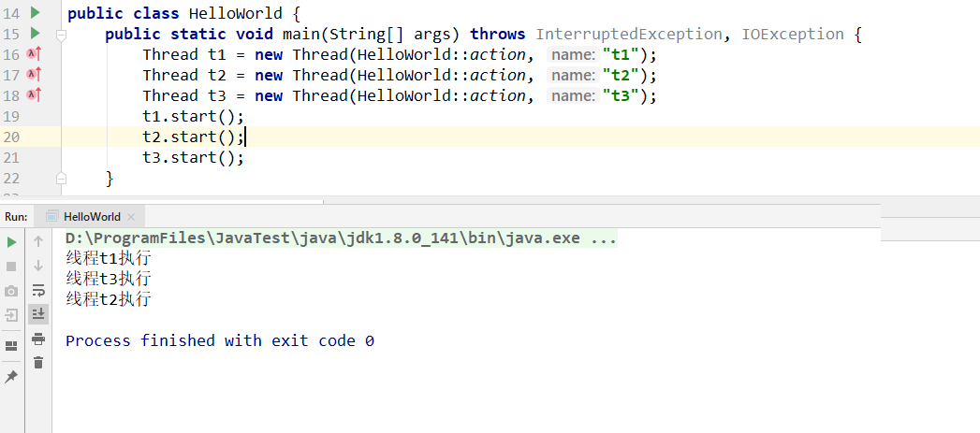Image resolution: width=980 pixels, height=433 pixels.
Task: Click the InterruptedException text in throws clause
Action: [x=629, y=34]
